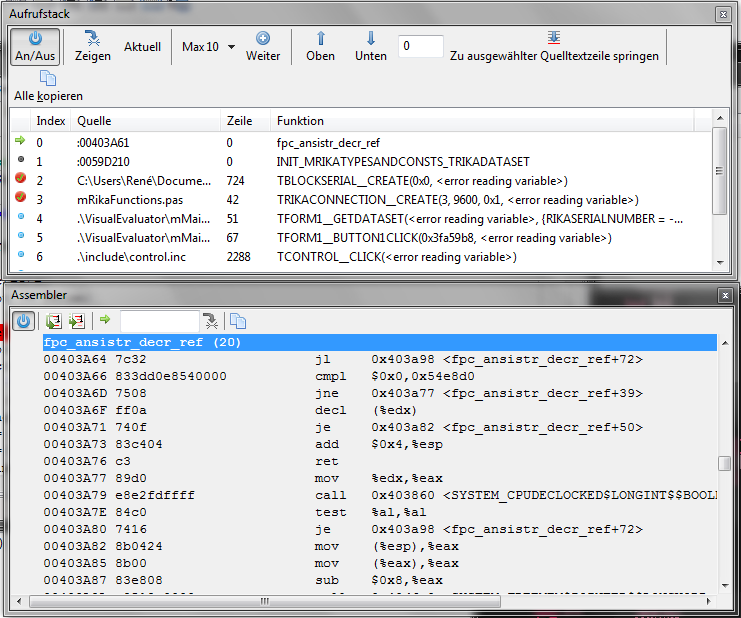Image resolution: width=741 pixels, height=618 pixels.
Task: Click the Zeigen toolbar icon
Action: (93, 46)
